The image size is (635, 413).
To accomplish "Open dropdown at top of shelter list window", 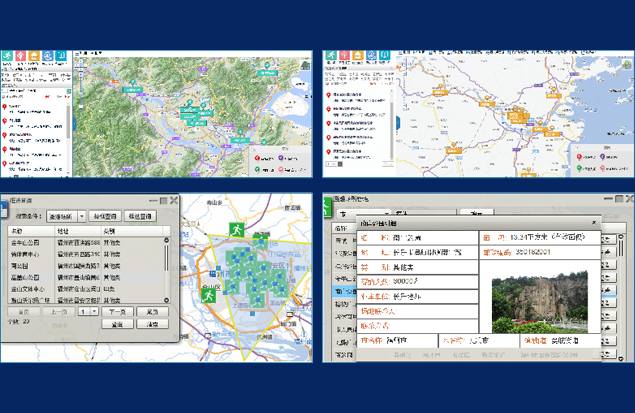I will [x=364, y=213].
